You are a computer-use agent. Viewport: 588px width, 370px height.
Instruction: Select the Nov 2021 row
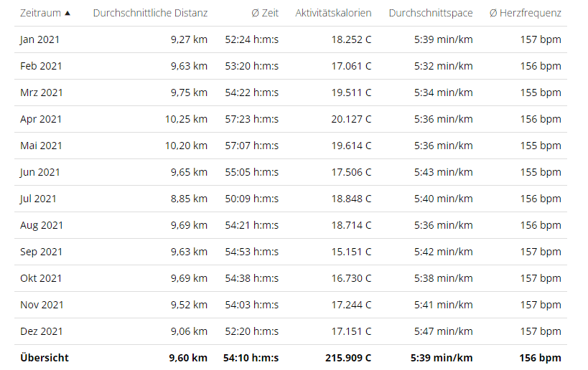click(x=42, y=305)
